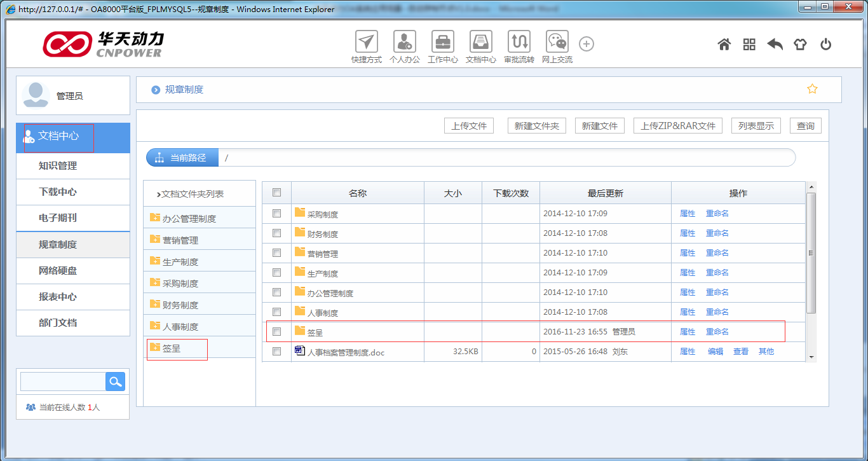Collapse the 文档文件夹列表 header
Image resolution: width=868 pixels, height=461 pixels.
coord(190,194)
